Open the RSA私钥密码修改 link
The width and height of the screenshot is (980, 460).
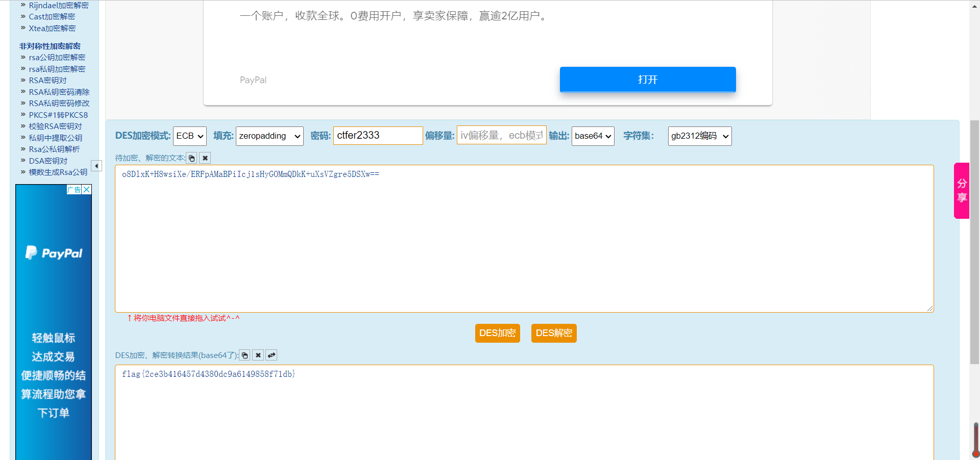[59, 104]
